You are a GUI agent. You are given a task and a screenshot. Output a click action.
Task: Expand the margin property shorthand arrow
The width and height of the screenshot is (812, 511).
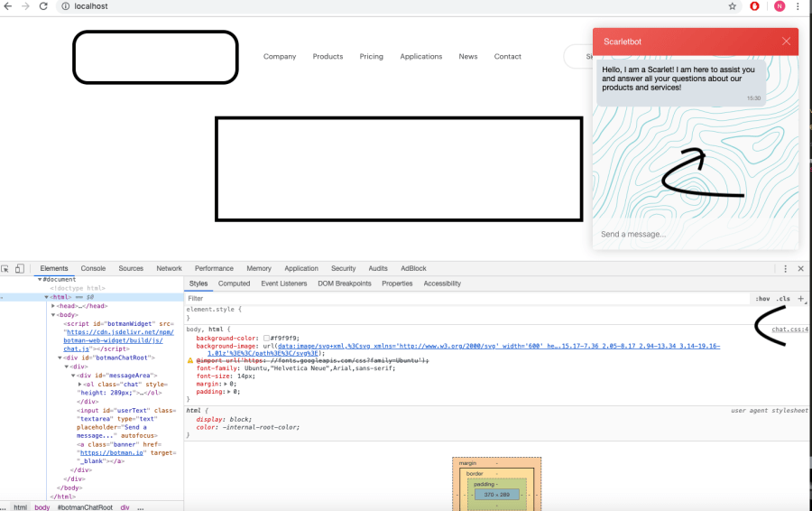click(x=226, y=384)
